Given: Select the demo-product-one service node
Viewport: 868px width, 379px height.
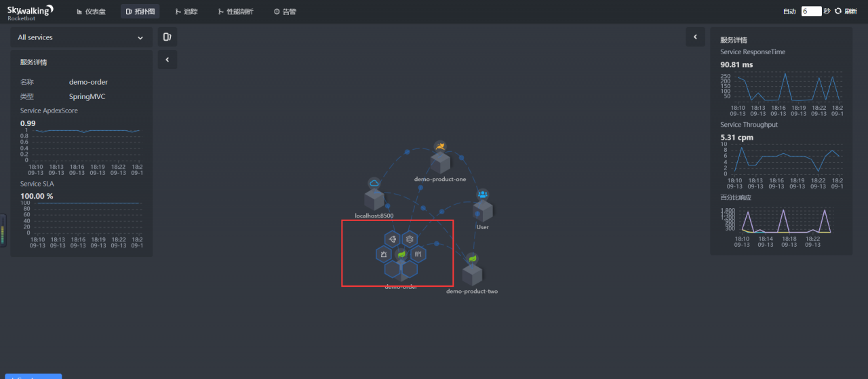Looking at the screenshot, I should coord(441,162).
